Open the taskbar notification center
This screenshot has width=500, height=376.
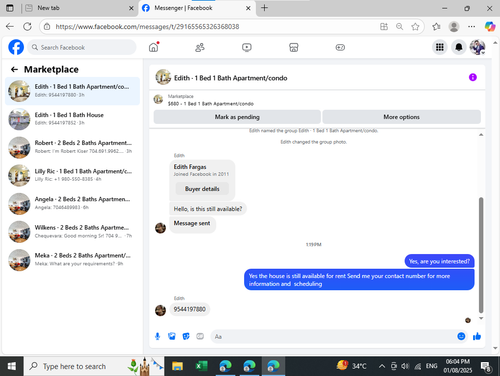486,367
